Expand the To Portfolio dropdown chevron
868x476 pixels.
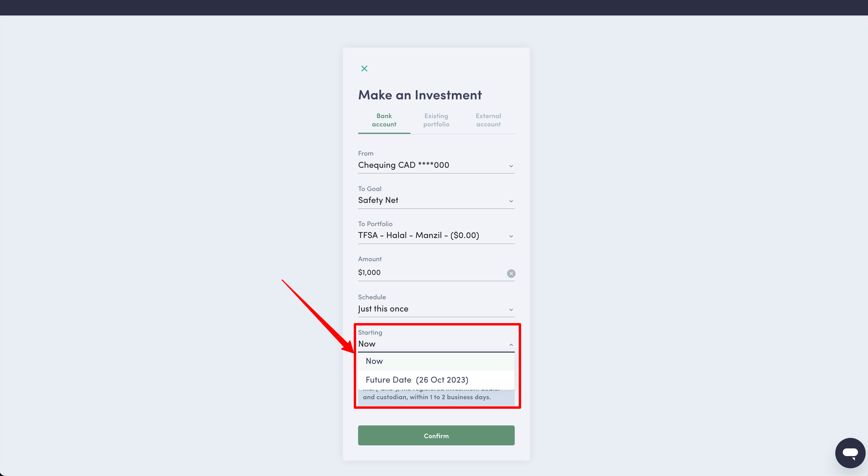[511, 236]
